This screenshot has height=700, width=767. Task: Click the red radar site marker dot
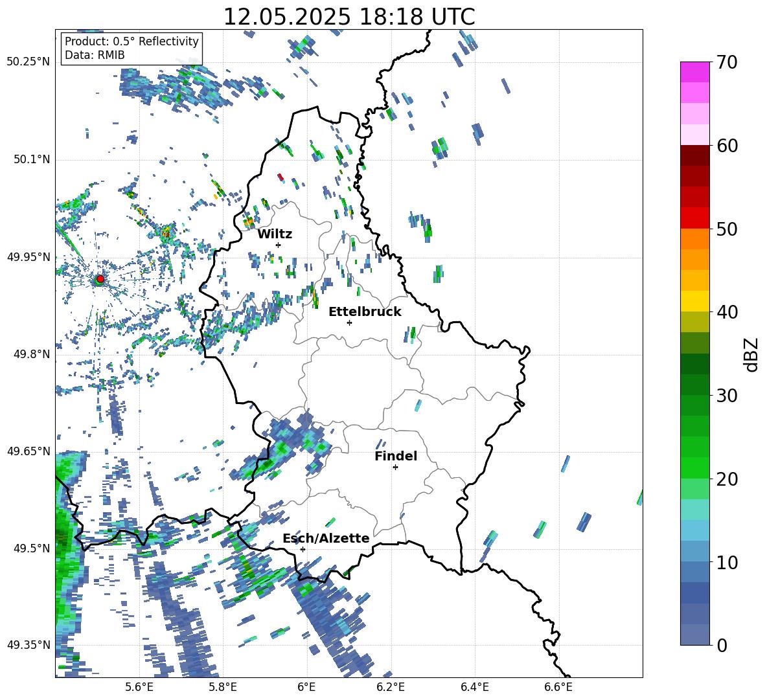(100, 279)
